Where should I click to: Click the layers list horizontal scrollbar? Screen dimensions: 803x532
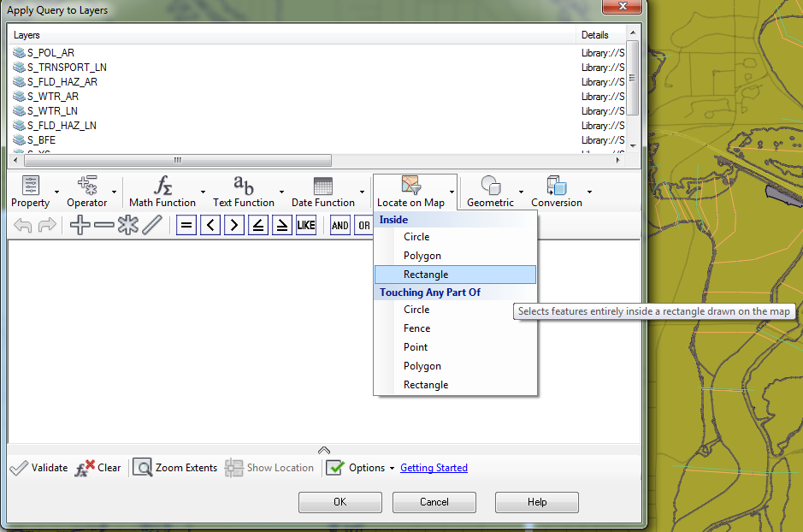178,160
